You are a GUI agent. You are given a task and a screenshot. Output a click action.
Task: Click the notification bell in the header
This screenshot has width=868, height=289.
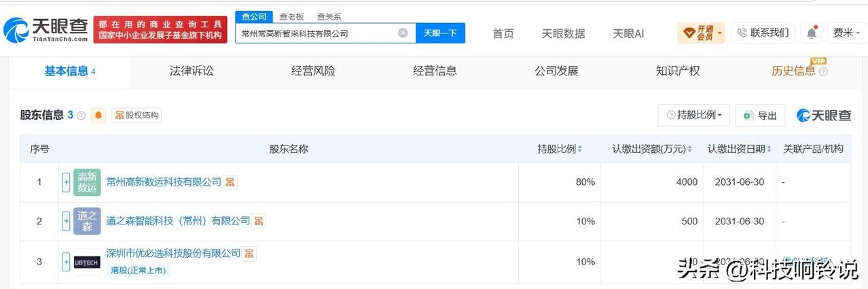click(812, 33)
